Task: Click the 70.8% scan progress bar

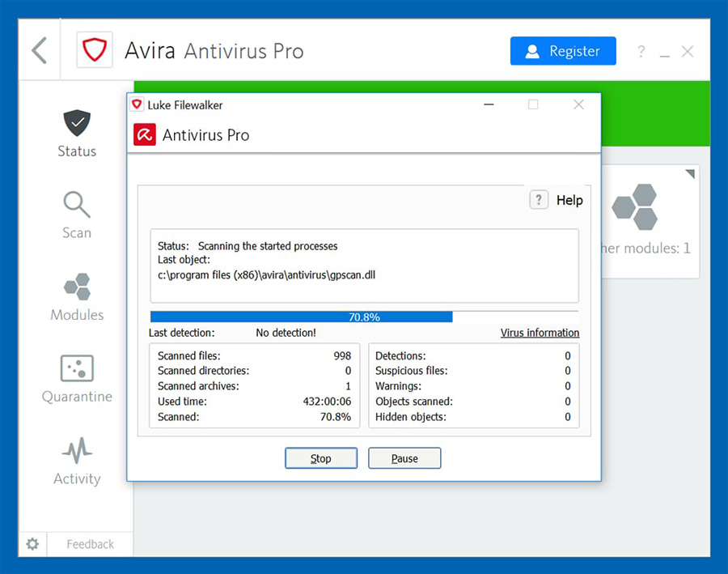Action: (364, 317)
